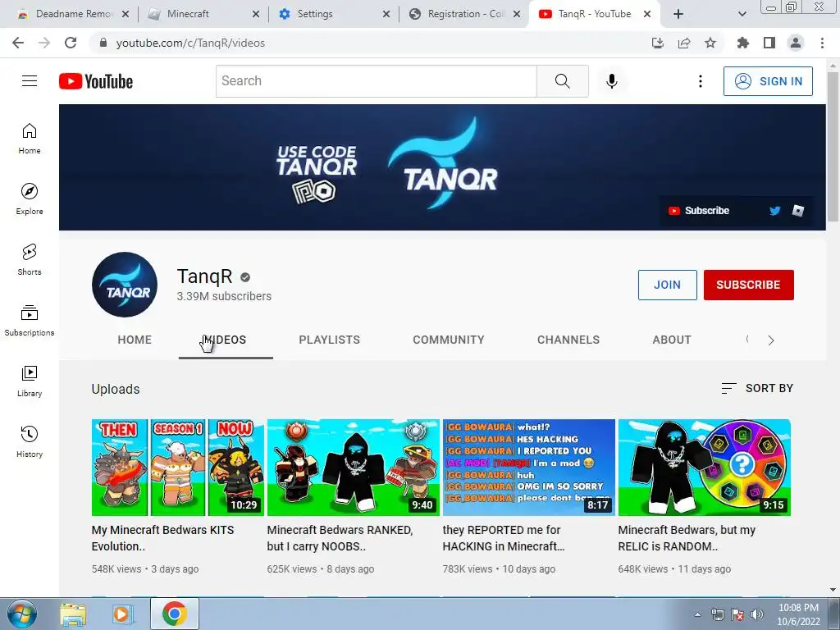Open Windows Explorer from the taskbar
The image size is (840, 630).
(73, 614)
